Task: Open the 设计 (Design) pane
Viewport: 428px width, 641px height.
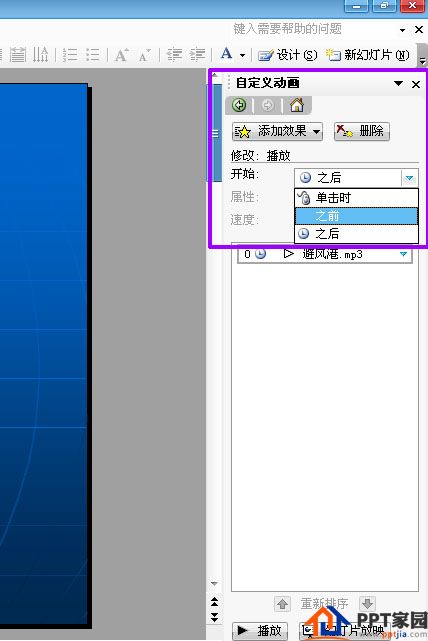Action: pyautogui.click(x=287, y=55)
